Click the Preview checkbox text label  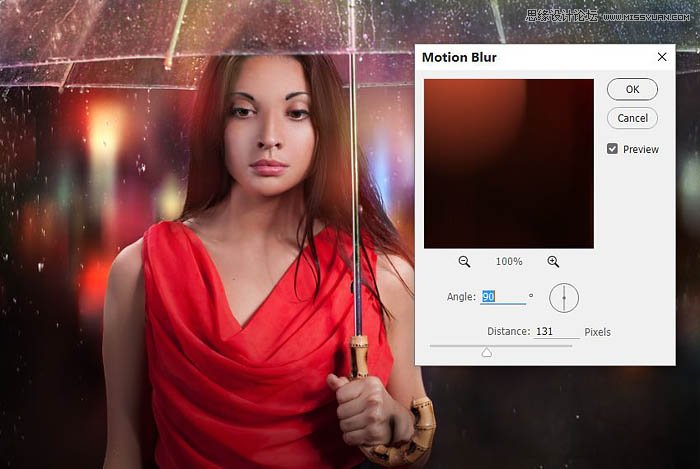click(x=641, y=149)
